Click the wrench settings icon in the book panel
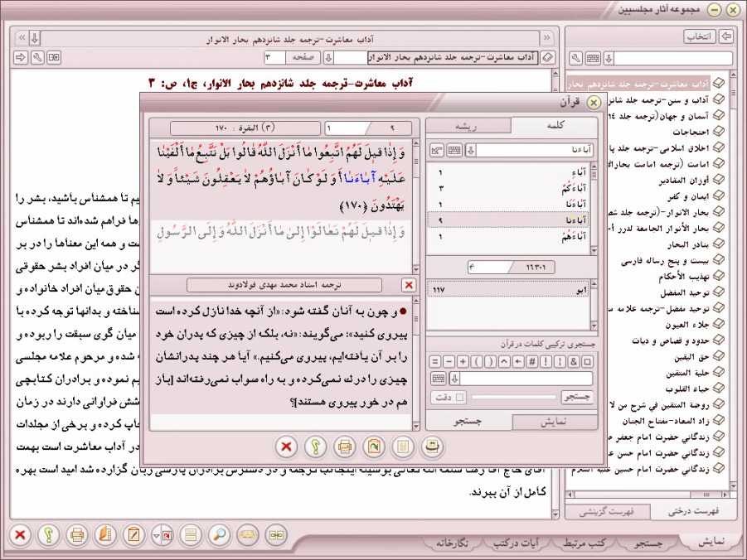 [x=576, y=59]
